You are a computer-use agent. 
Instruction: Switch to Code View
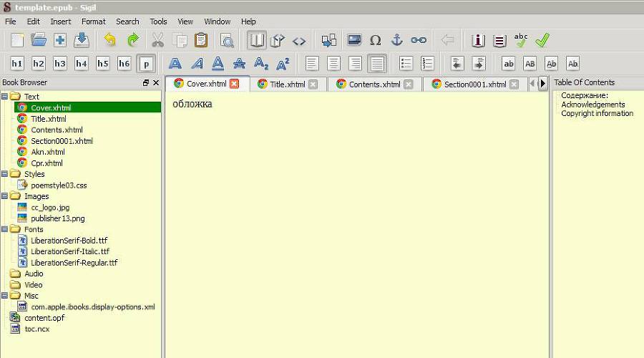point(299,40)
